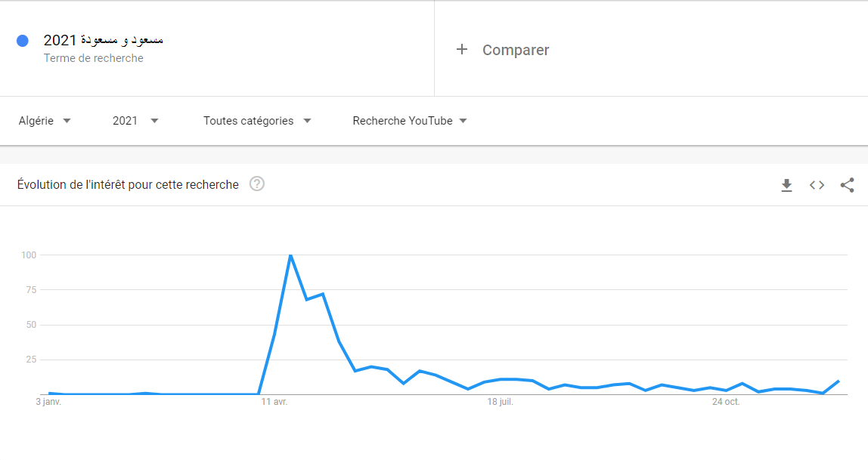Click the end point of the trend line
Viewport: 868px width, 460px height.
pyautogui.click(x=839, y=381)
